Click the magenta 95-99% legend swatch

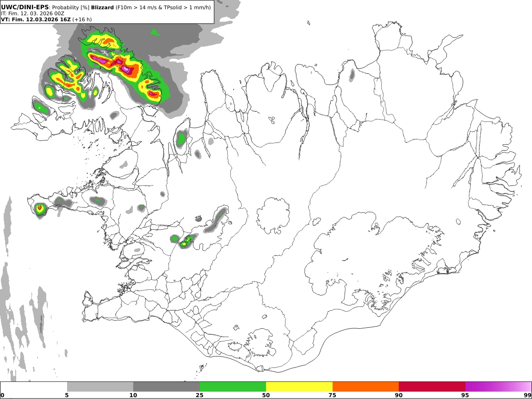(498, 387)
